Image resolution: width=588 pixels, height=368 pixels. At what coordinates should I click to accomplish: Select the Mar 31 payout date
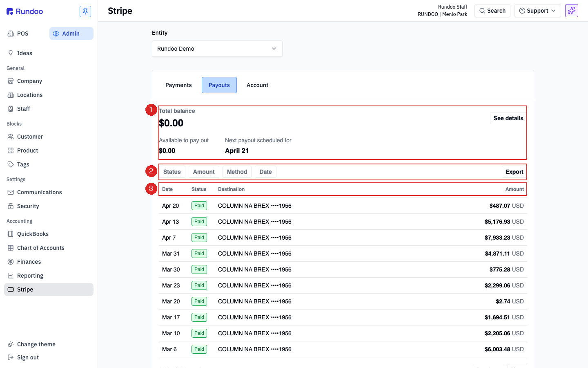[171, 254]
